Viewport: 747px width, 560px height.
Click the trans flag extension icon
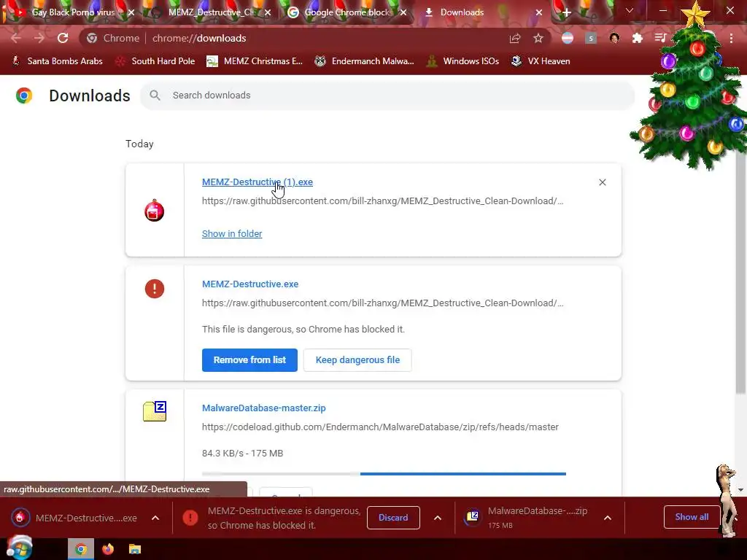[568, 38]
